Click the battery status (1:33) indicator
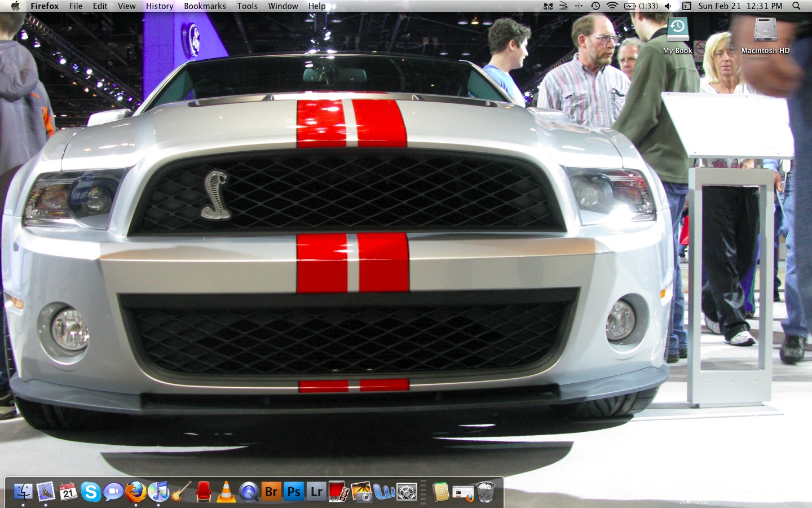Viewport: 812px width, 508px height. 641,6
